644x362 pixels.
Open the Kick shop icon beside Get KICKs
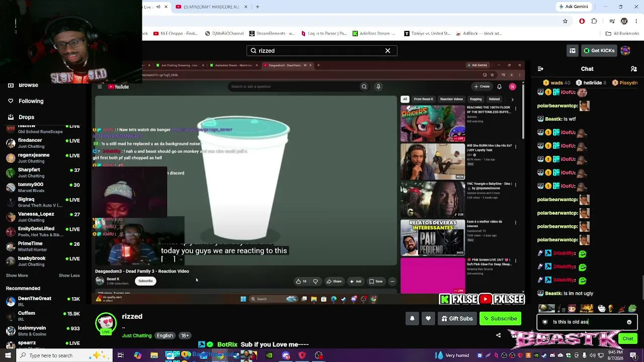click(x=573, y=51)
